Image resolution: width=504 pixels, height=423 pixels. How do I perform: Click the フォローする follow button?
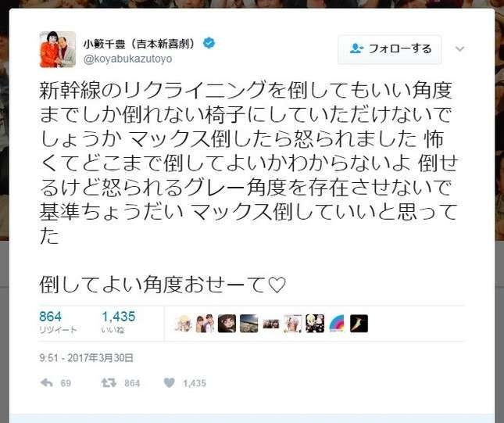390,49
